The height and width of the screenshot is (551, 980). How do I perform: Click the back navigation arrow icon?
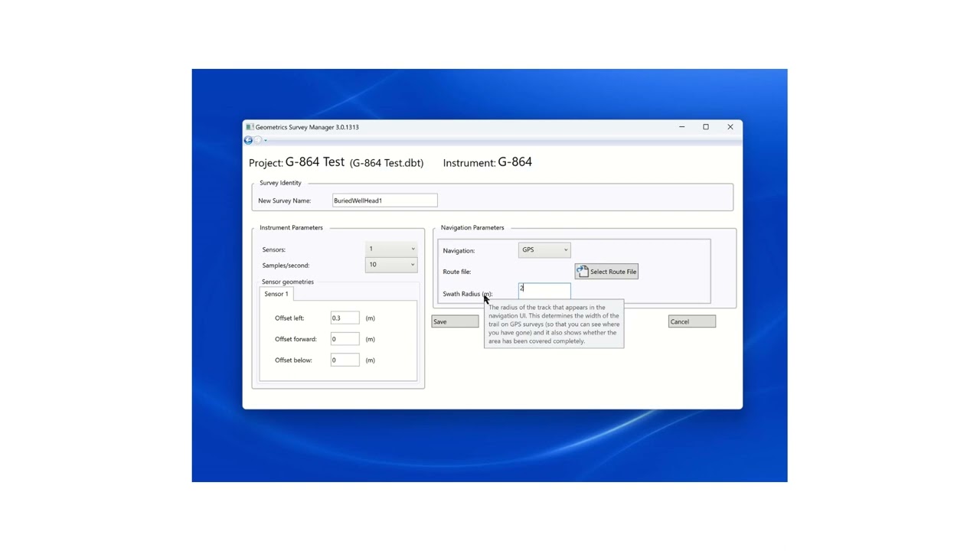point(248,140)
